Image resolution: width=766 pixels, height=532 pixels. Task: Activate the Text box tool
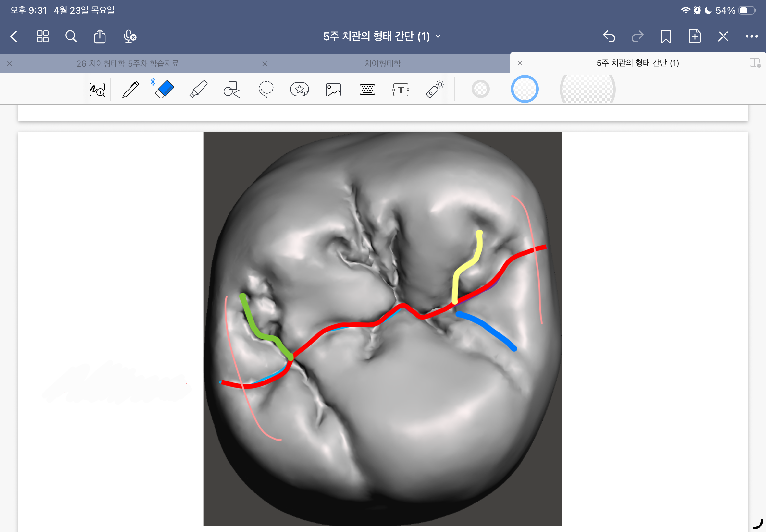click(x=401, y=90)
